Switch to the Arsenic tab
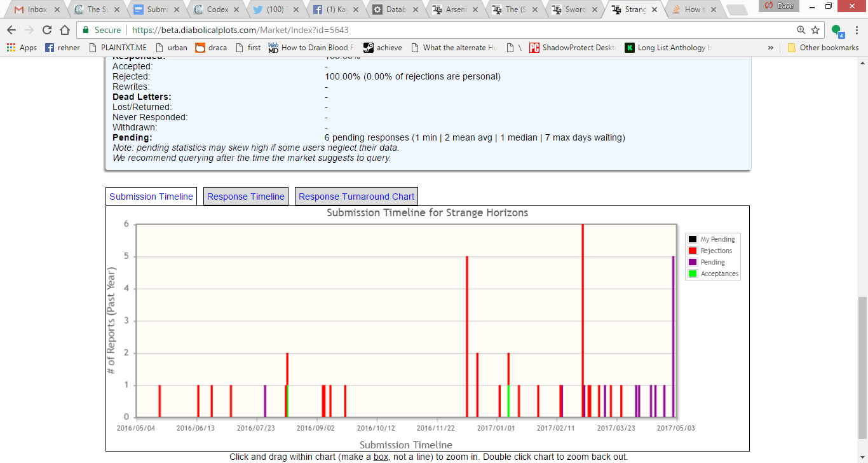The width and height of the screenshot is (868, 463). click(454, 10)
